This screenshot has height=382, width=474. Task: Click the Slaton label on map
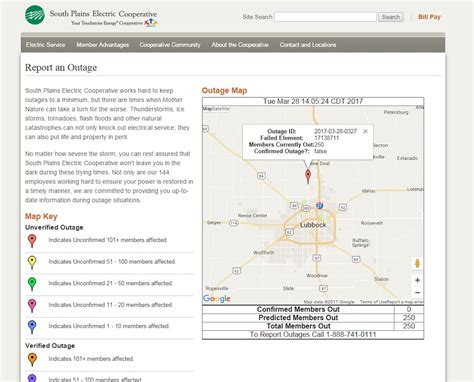[381, 279]
